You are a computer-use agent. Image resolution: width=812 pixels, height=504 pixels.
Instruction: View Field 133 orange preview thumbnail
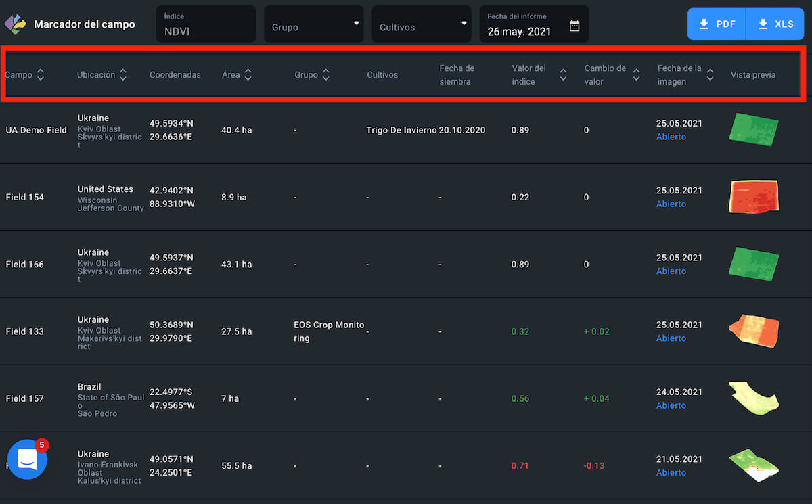[x=754, y=331]
